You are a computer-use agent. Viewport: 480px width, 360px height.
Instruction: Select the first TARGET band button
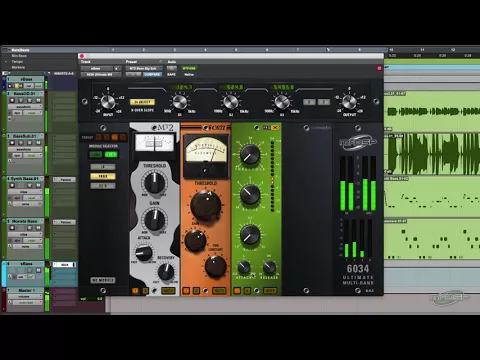pyautogui.click(x=98, y=137)
